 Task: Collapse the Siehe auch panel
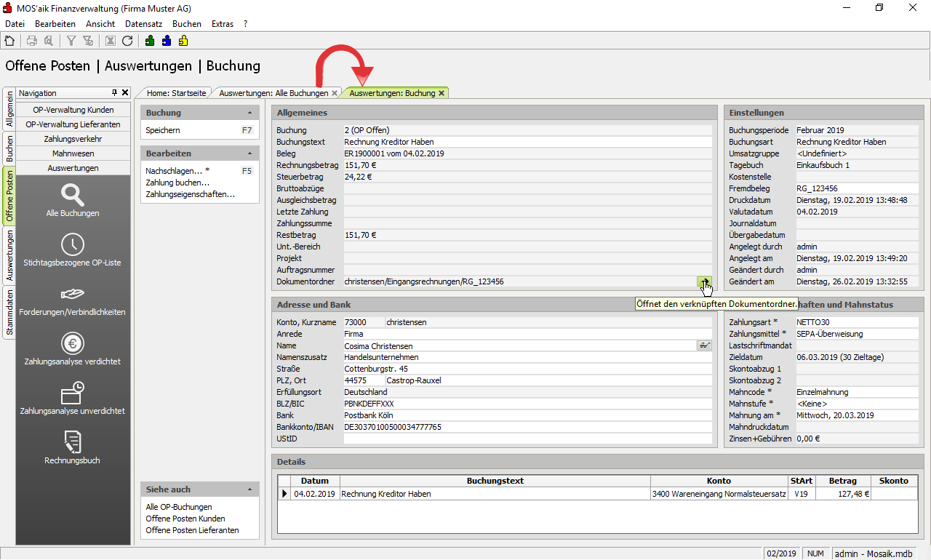tap(250, 490)
